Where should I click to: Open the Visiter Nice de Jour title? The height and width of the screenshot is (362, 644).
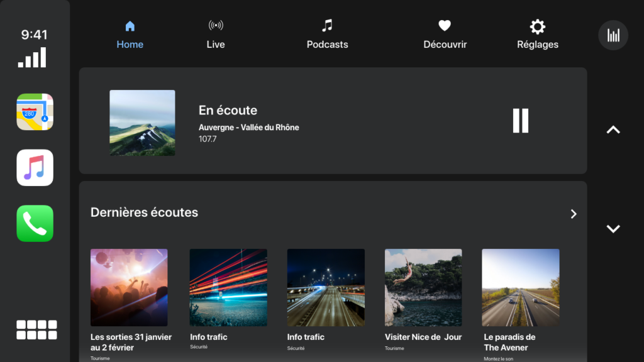[x=423, y=337]
